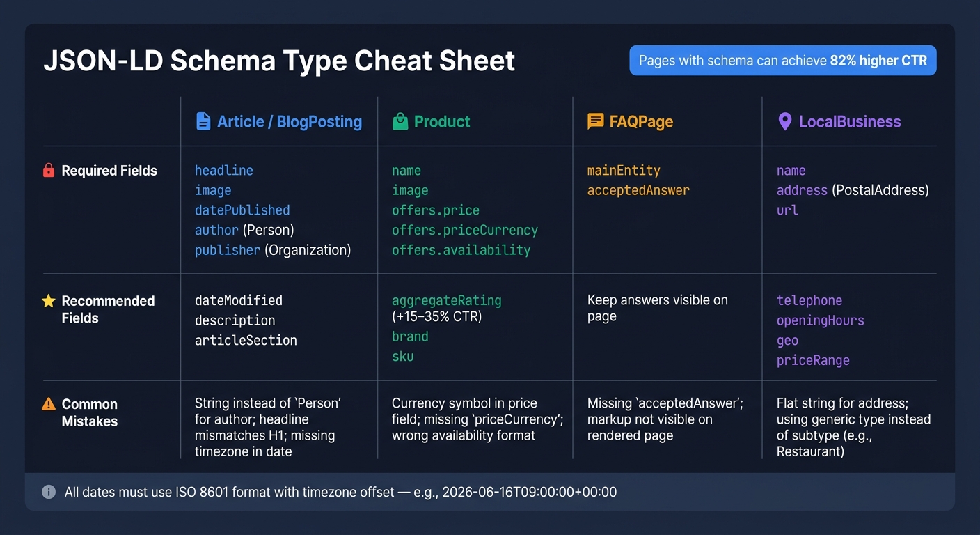Click the mainEntity field
The width and height of the screenshot is (980, 535).
tap(624, 171)
